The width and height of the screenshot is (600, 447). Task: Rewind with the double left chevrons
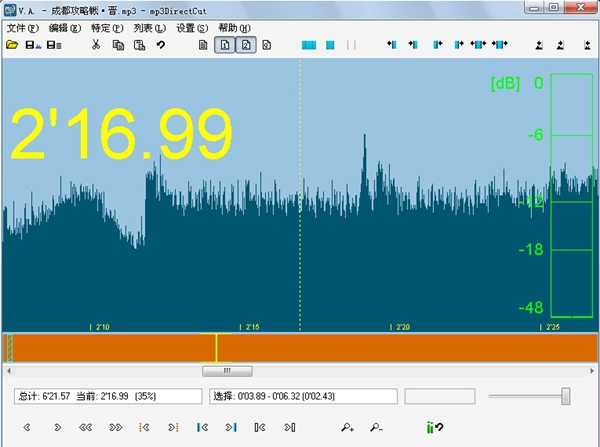click(85, 427)
